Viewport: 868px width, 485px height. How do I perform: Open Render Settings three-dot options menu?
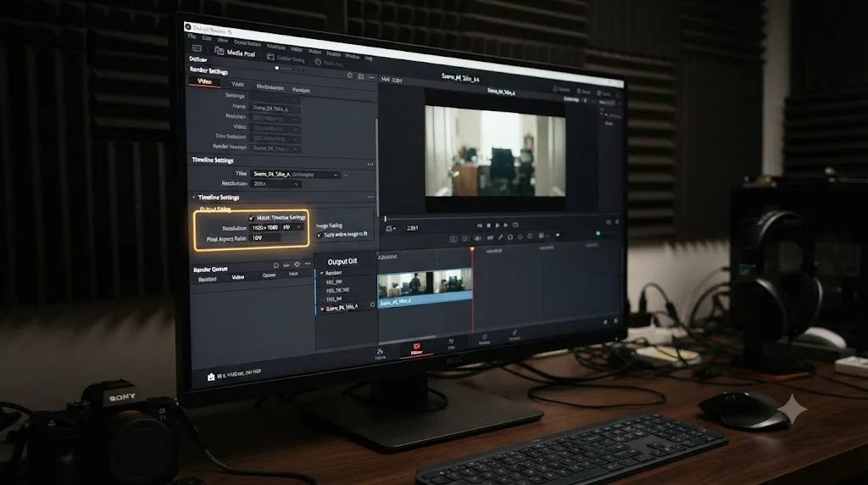coord(372,77)
